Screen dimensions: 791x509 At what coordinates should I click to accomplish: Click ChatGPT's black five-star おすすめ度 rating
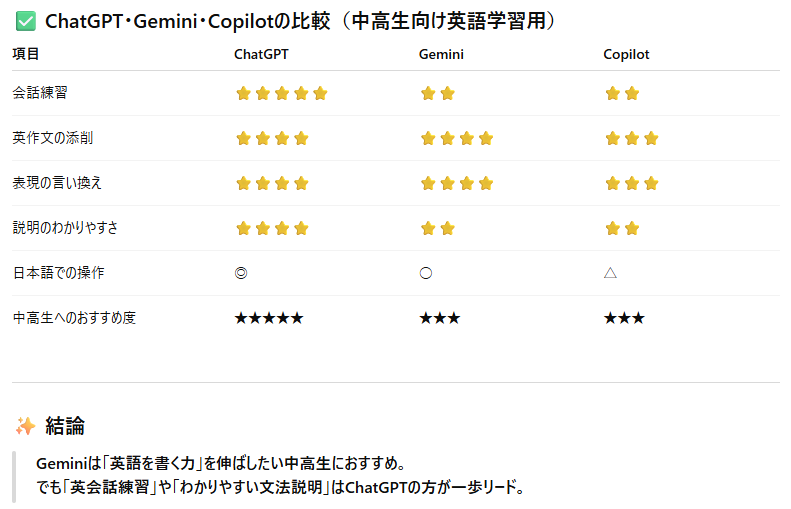point(268,318)
